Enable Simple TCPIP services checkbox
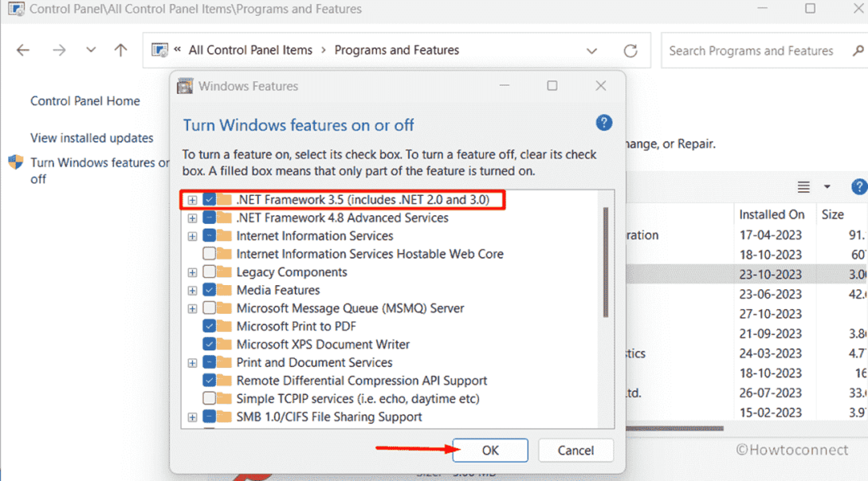Image resolution: width=868 pixels, height=481 pixels. click(210, 399)
